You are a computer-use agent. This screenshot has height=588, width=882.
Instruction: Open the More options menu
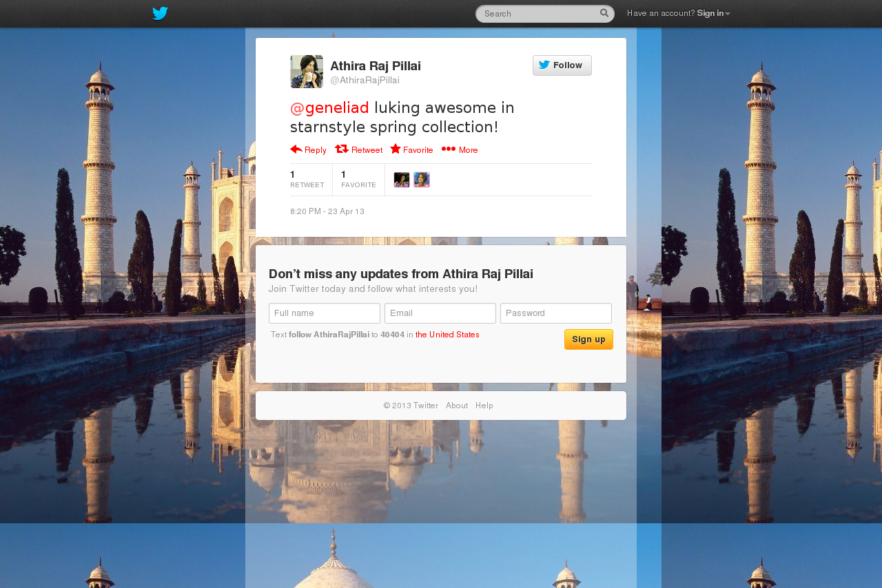(460, 149)
